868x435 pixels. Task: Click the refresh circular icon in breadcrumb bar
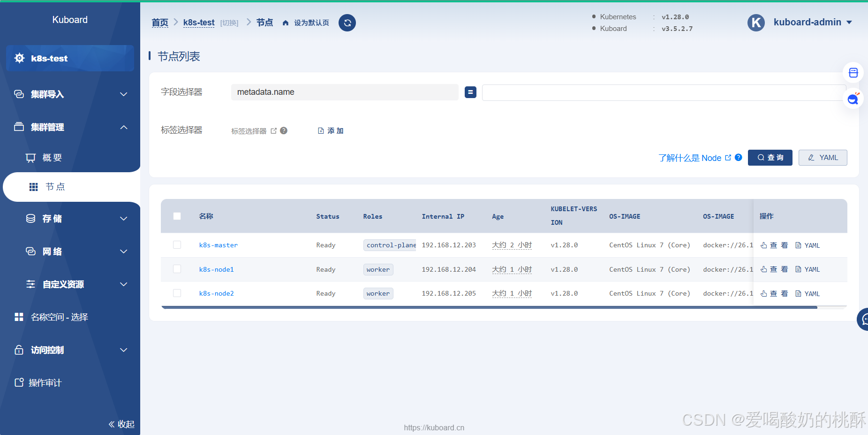coord(347,23)
